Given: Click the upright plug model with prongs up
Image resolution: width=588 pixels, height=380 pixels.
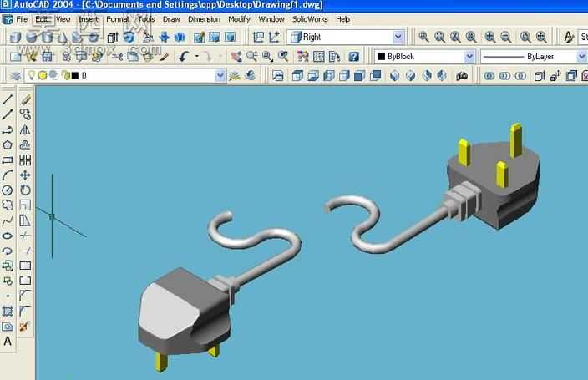Looking at the screenshot, I should click(493, 176).
